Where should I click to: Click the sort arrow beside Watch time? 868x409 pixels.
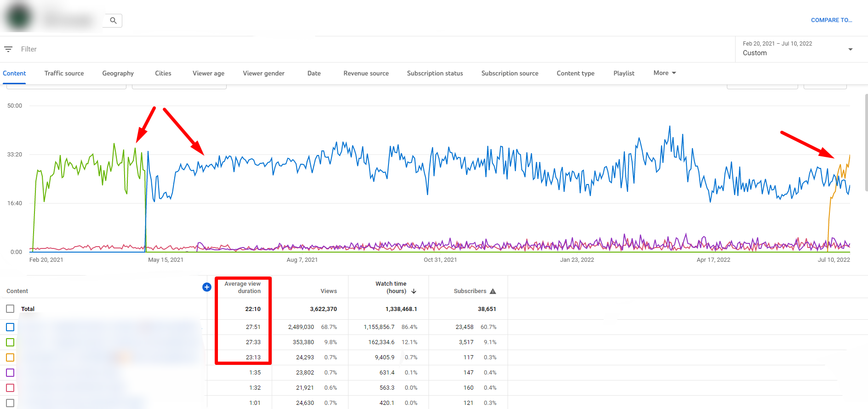(x=414, y=291)
